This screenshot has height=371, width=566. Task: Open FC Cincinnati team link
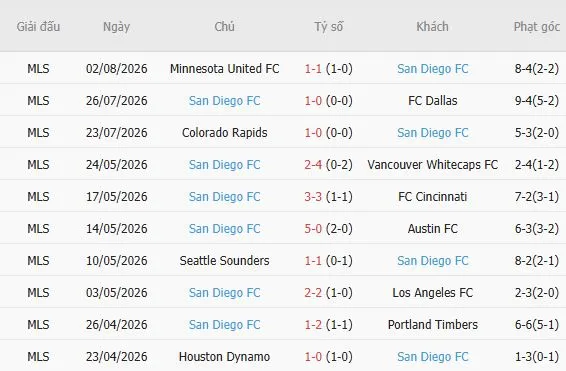tap(432, 197)
